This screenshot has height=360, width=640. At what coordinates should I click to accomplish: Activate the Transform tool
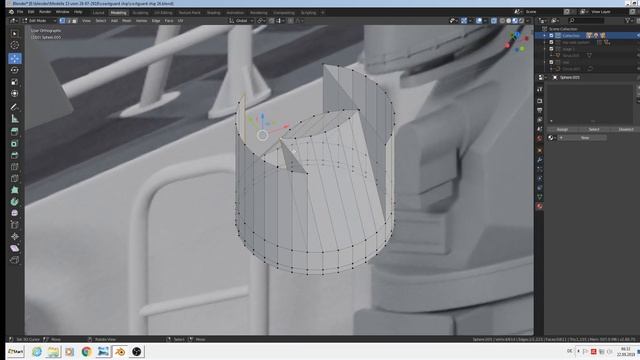15,93
